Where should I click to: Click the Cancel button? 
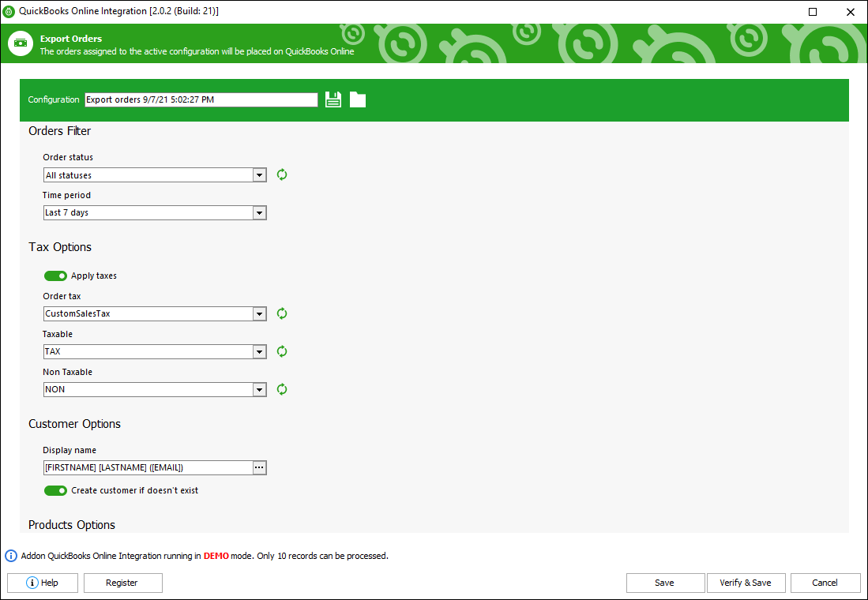pyautogui.click(x=825, y=583)
